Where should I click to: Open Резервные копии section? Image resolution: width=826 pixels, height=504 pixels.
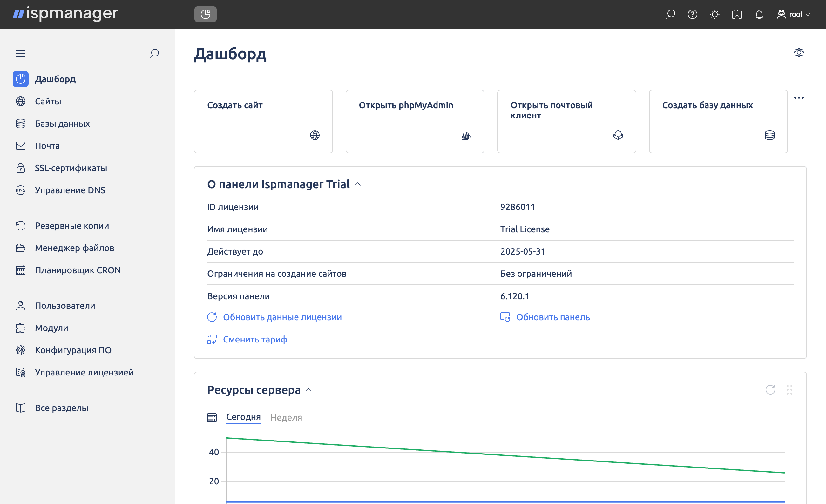click(72, 226)
